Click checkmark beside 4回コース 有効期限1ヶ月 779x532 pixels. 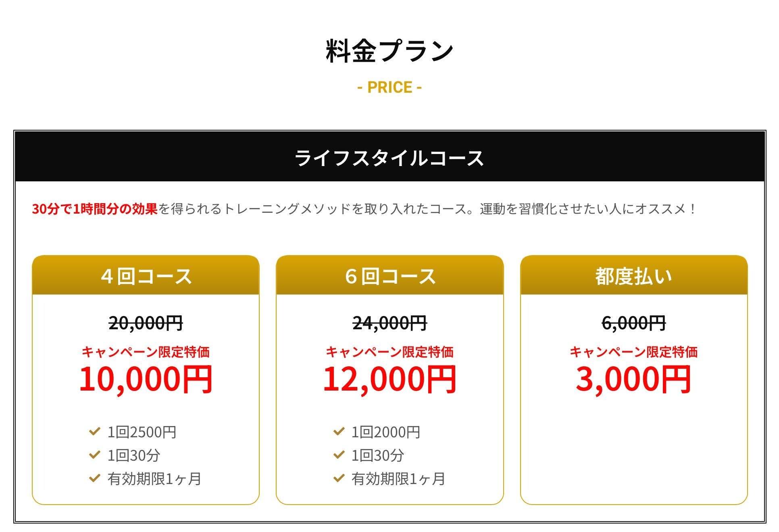click(x=94, y=478)
